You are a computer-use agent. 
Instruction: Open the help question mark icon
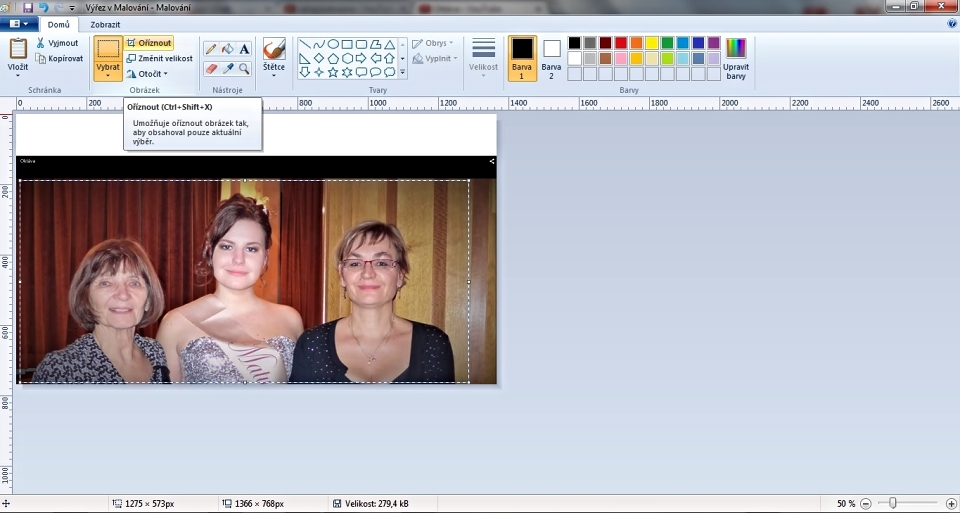(951, 23)
